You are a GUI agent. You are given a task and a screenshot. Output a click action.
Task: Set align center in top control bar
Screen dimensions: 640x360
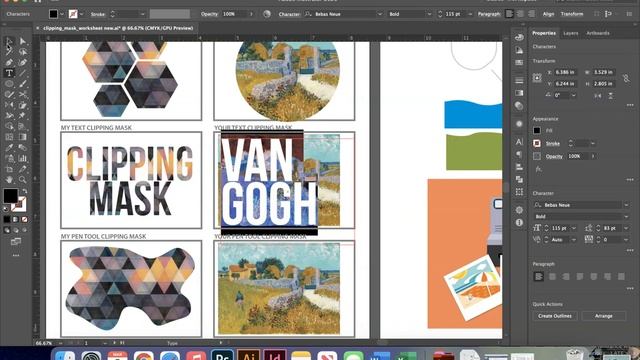[x=520, y=14]
